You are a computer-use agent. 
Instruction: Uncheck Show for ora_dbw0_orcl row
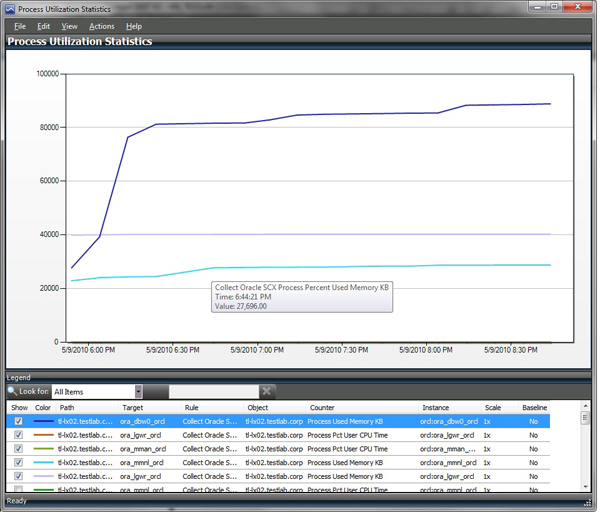(x=18, y=422)
